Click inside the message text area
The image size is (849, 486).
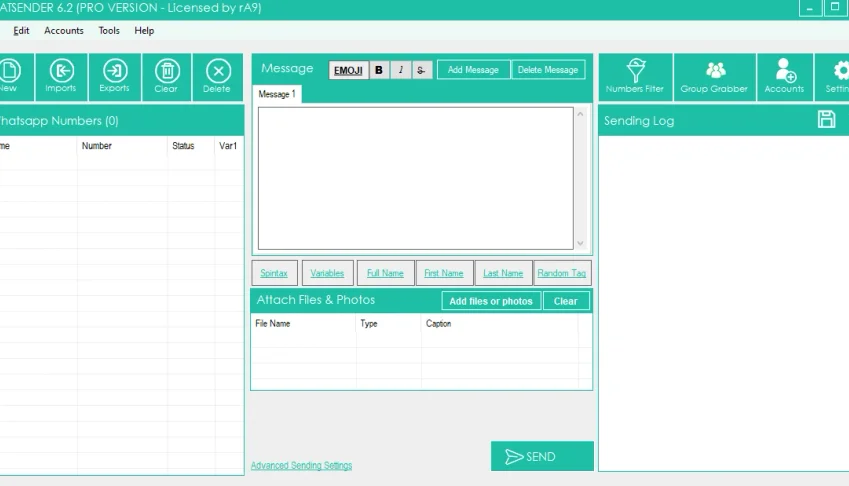tap(415, 178)
